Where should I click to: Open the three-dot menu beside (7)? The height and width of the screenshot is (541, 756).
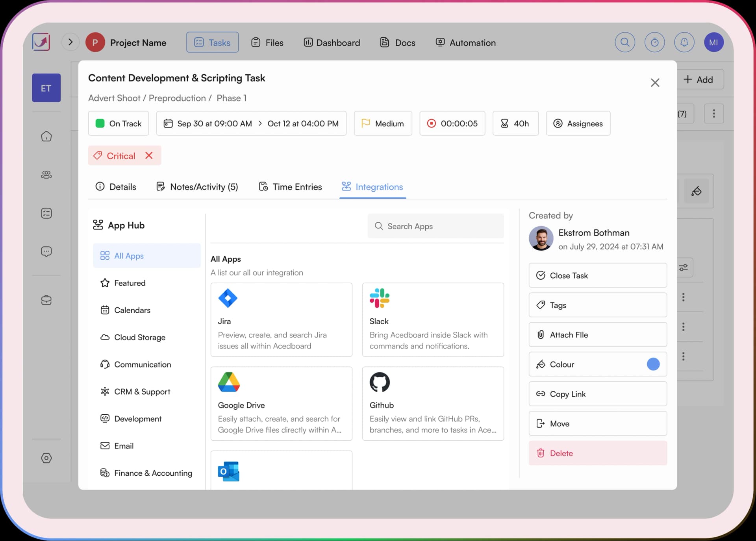click(713, 114)
